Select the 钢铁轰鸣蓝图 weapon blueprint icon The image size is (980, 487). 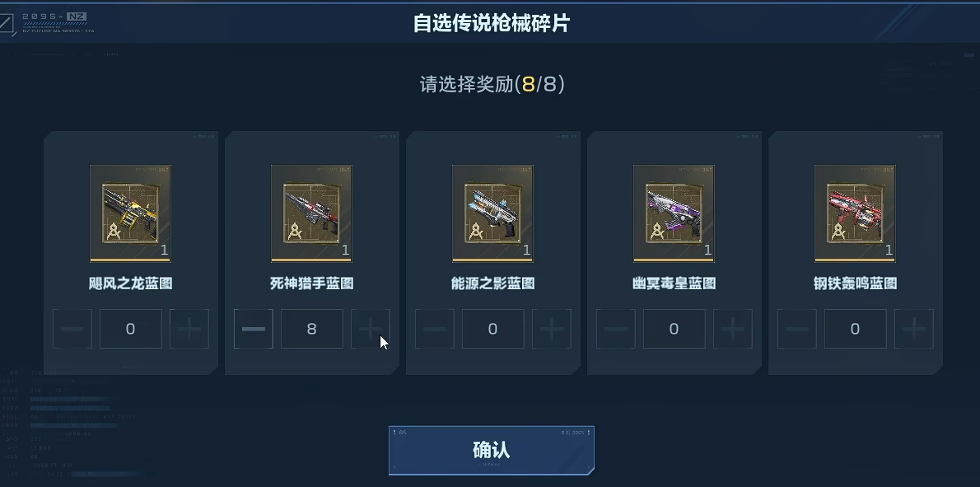point(855,213)
